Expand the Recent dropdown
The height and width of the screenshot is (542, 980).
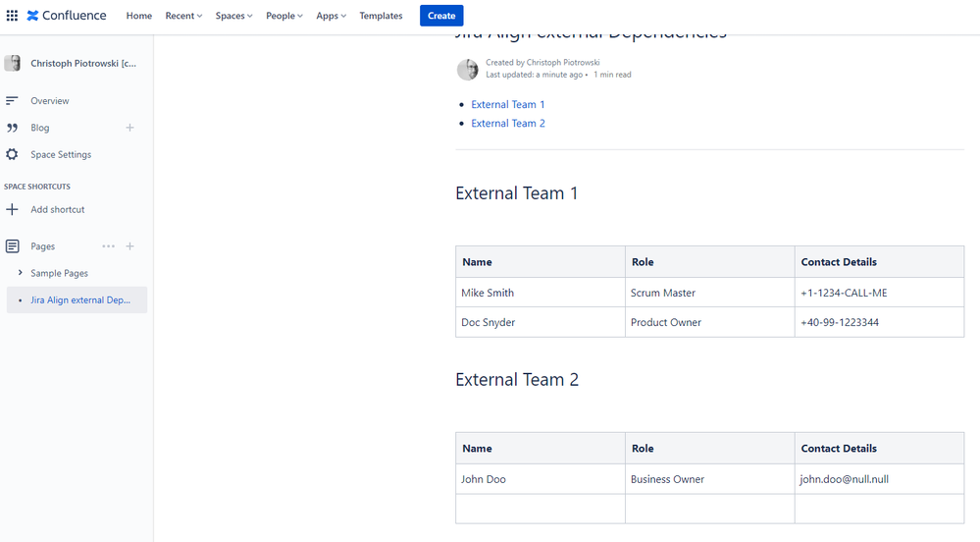(183, 16)
